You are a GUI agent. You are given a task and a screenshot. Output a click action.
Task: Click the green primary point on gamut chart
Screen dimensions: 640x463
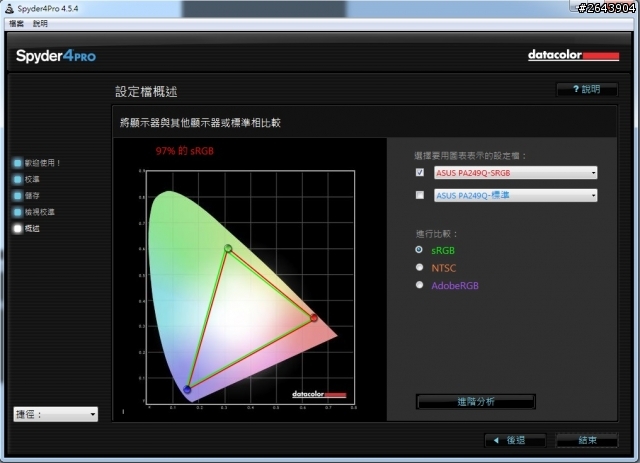(228, 248)
